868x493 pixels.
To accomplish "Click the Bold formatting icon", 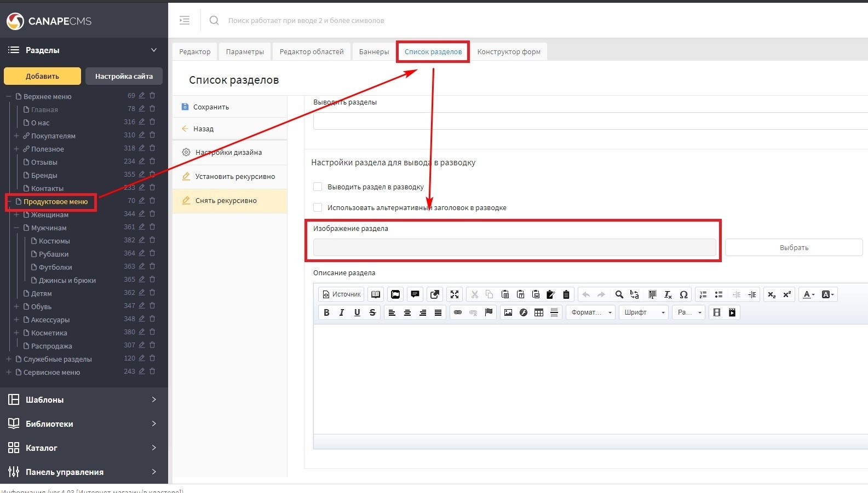I will [x=326, y=312].
